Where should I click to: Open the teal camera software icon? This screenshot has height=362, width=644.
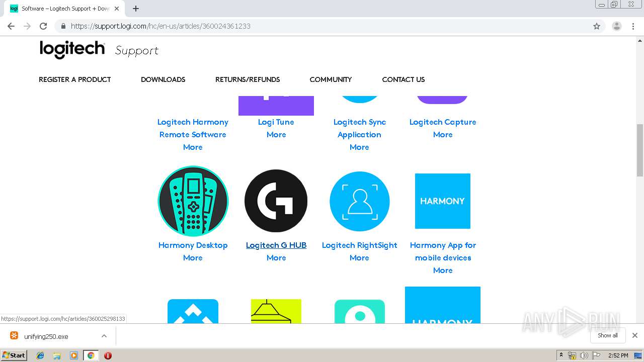(359, 311)
